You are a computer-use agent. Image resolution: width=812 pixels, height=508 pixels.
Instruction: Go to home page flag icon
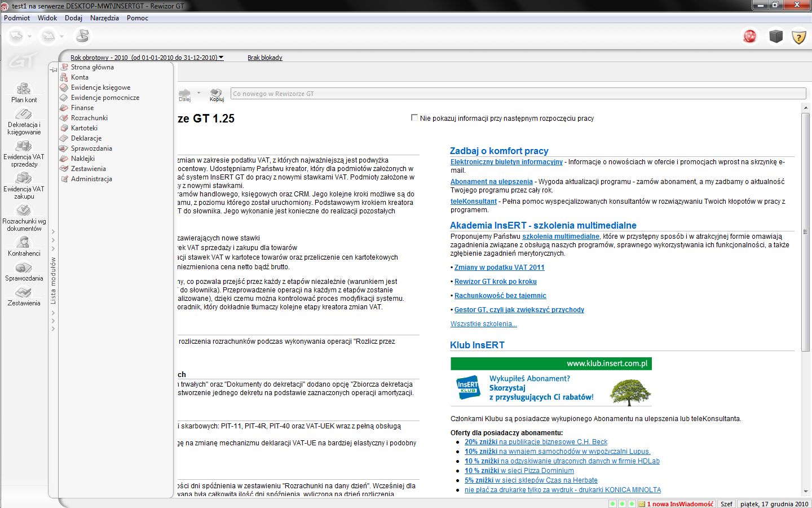82,36
